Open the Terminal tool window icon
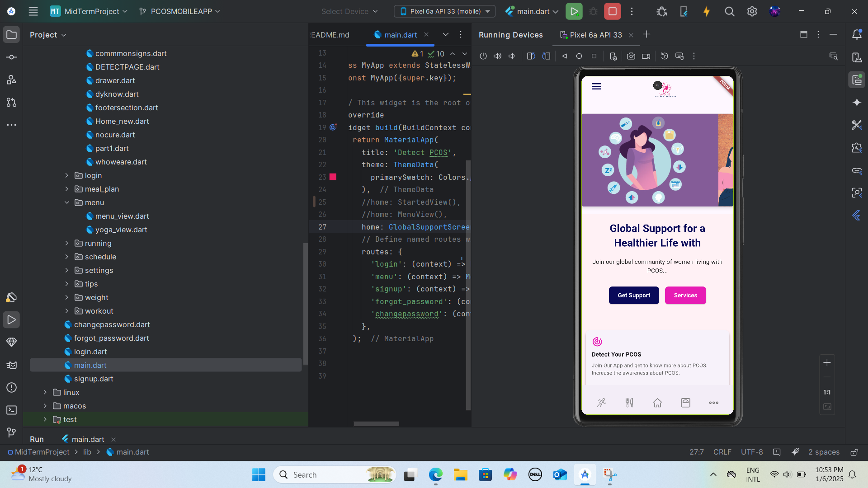Image resolution: width=868 pixels, height=488 pixels. click(11, 410)
